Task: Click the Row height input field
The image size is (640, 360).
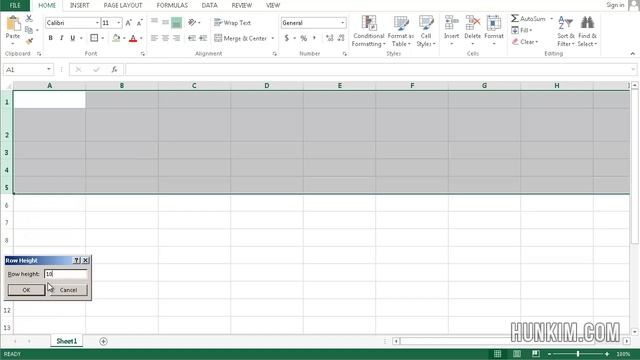Action: coord(66,274)
